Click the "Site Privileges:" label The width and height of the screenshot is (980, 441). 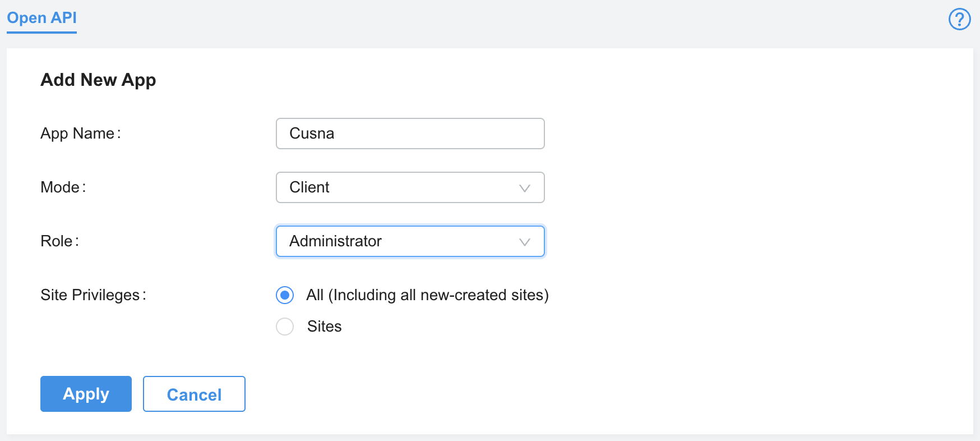pos(93,295)
